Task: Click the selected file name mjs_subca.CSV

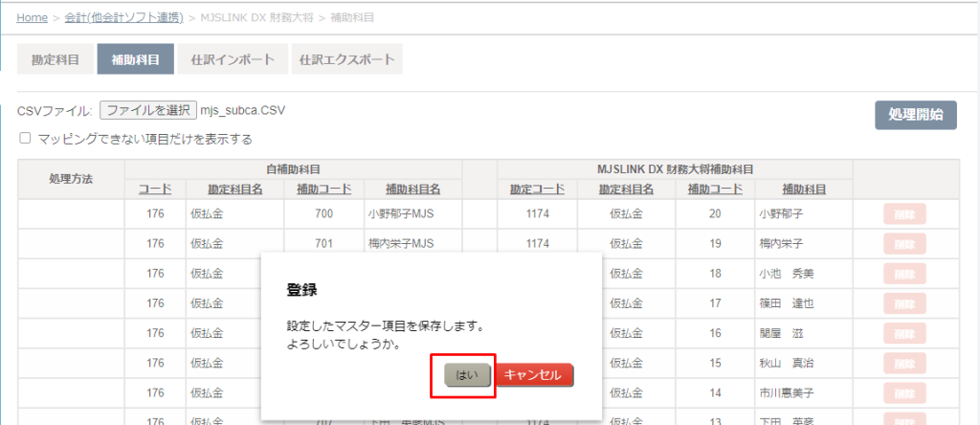Action: pyautogui.click(x=242, y=111)
